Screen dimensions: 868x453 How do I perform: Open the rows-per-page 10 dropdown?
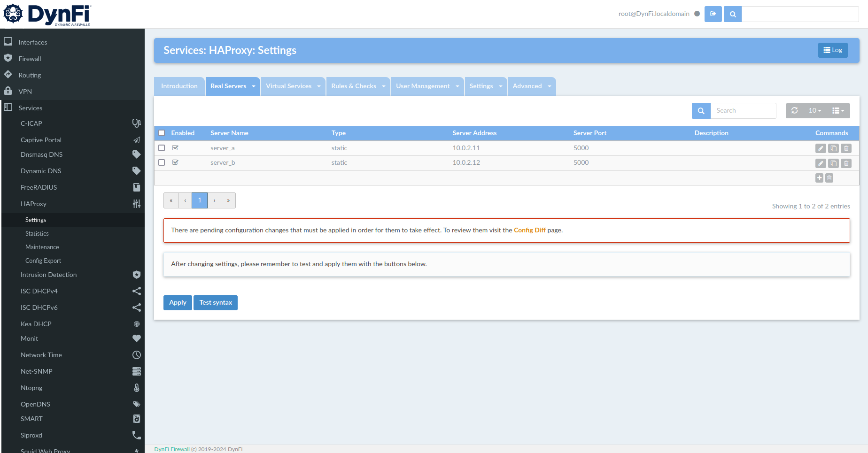(x=815, y=110)
